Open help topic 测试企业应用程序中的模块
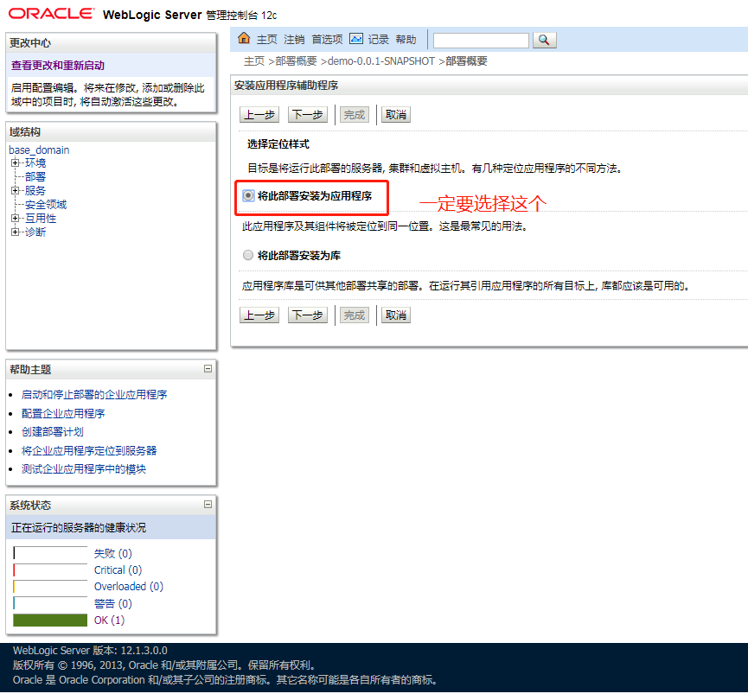The width and height of the screenshot is (748, 700). pyautogui.click(x=84, y=469)
